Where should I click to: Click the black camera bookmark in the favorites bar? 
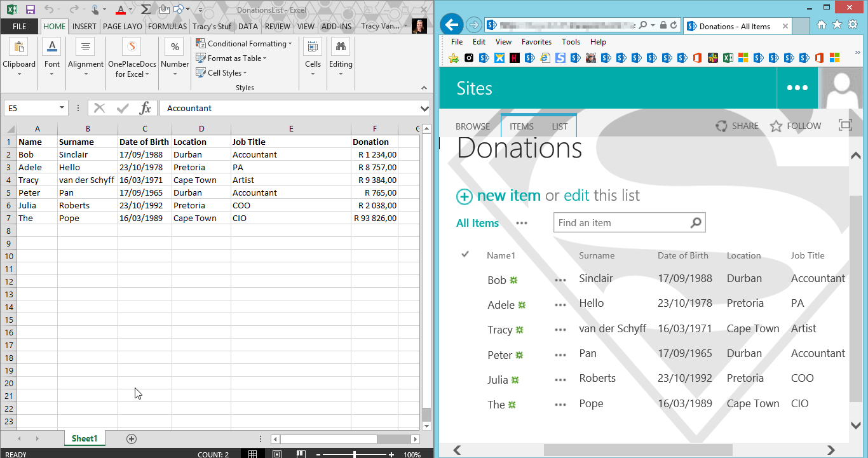pos(469,58)
